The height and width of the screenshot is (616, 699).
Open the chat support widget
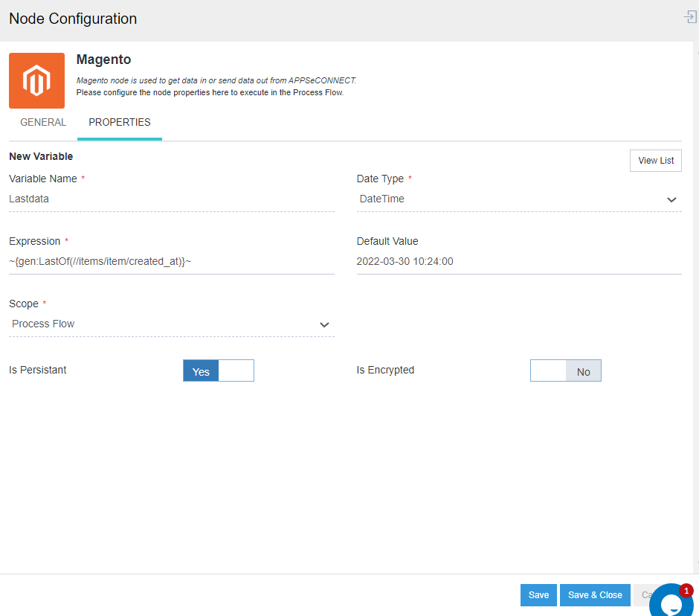(669, 603)
